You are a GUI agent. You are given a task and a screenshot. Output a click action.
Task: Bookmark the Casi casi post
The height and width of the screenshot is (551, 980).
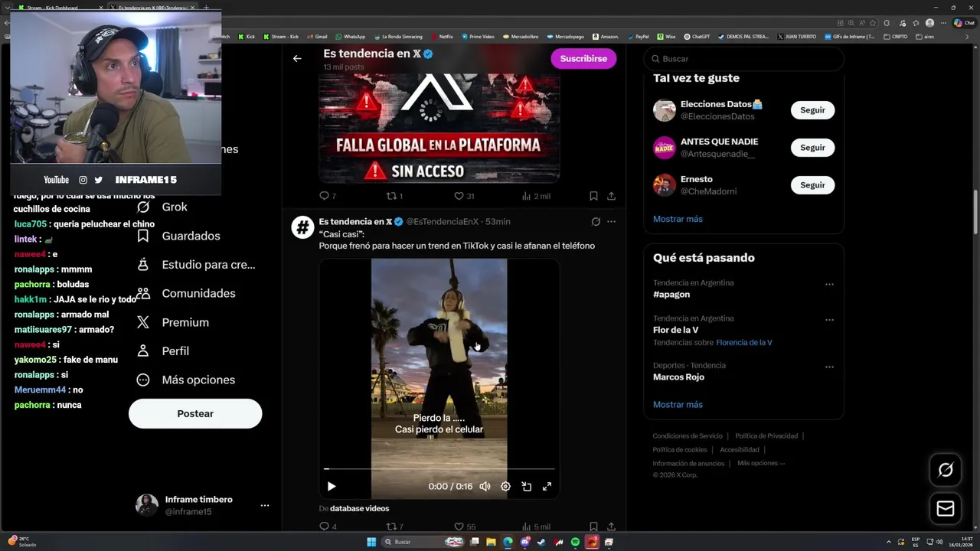click(593, 527)
